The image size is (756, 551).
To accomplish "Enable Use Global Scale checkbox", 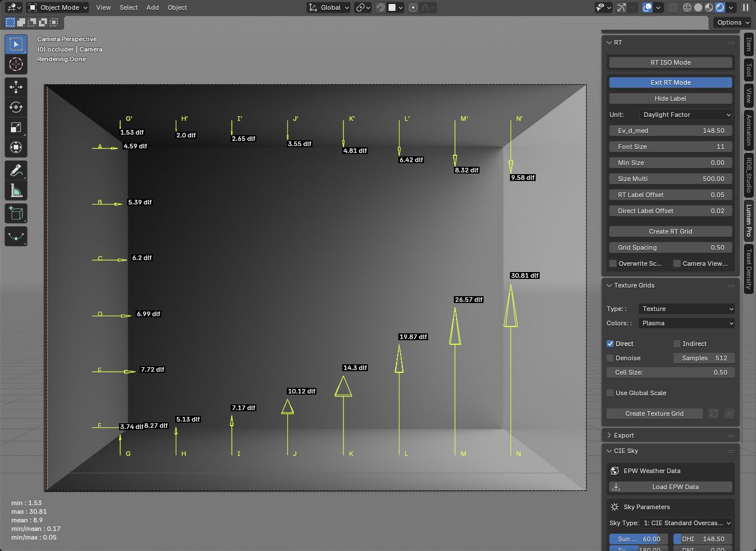I will tap(610, 393).
